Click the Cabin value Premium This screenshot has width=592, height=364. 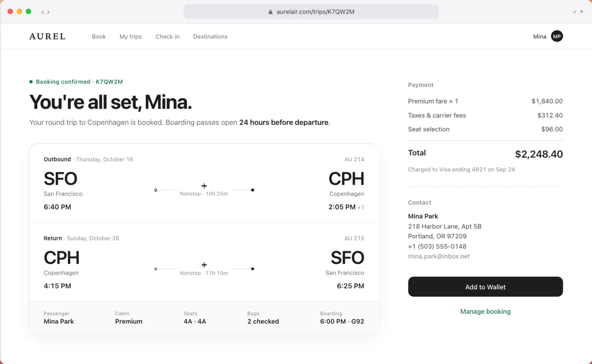pos(129,322)
